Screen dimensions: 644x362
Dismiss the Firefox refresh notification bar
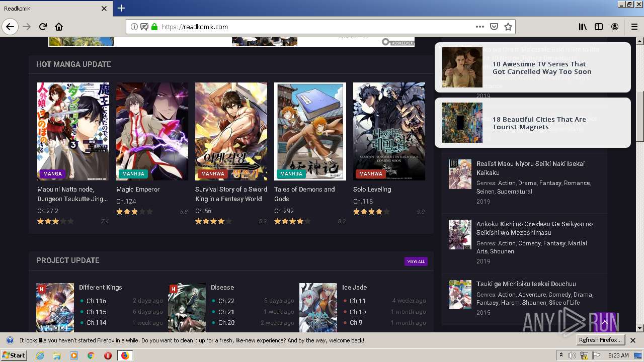(633, 340)
